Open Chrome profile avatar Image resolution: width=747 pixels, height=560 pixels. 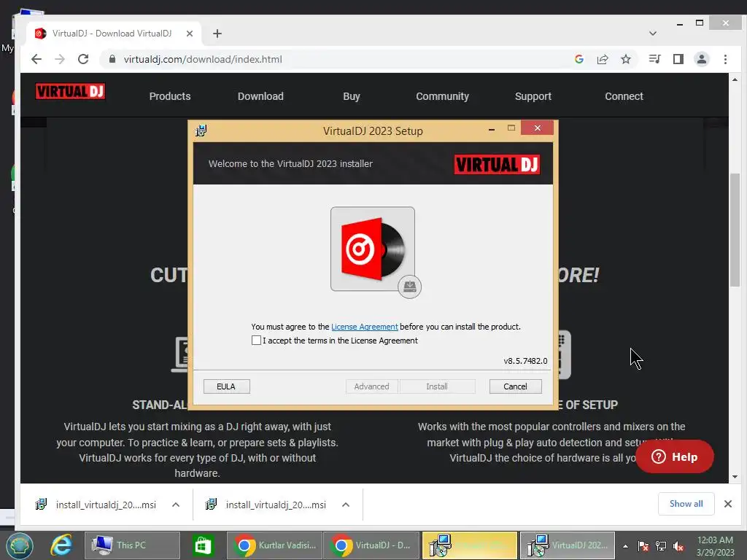(701, 59)
